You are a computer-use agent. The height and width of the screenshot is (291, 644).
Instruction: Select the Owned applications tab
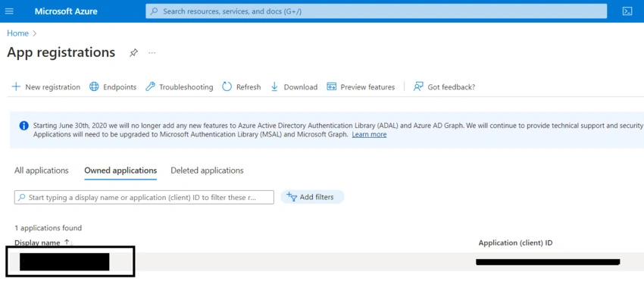pyautogui.click(x=120, y=171)
